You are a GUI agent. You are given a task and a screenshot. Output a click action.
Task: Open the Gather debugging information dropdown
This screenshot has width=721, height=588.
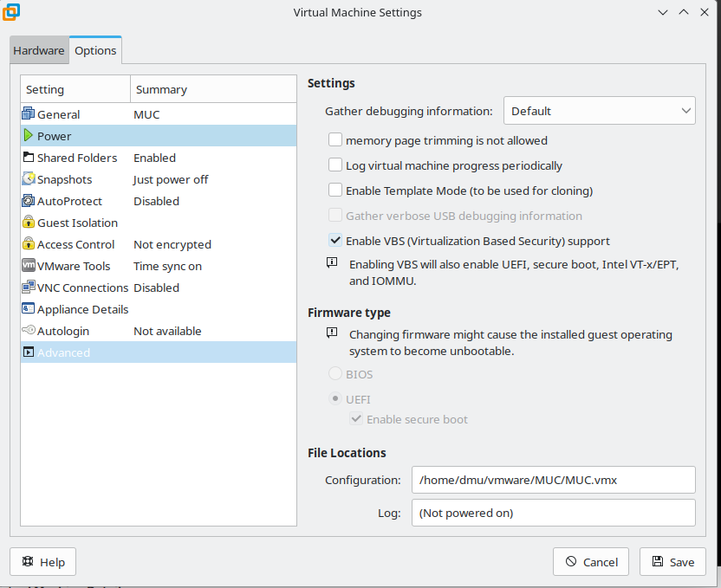click(599, 111)
